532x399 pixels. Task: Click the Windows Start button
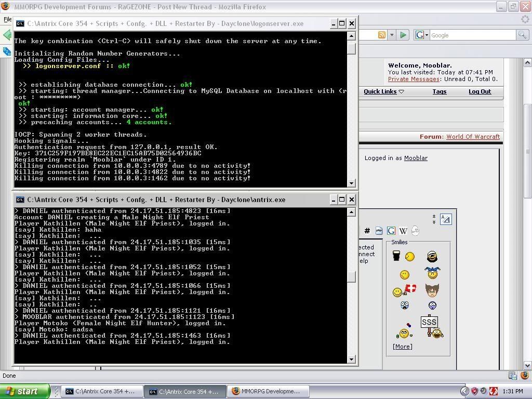pyautogui.click(x=24, y=391)
